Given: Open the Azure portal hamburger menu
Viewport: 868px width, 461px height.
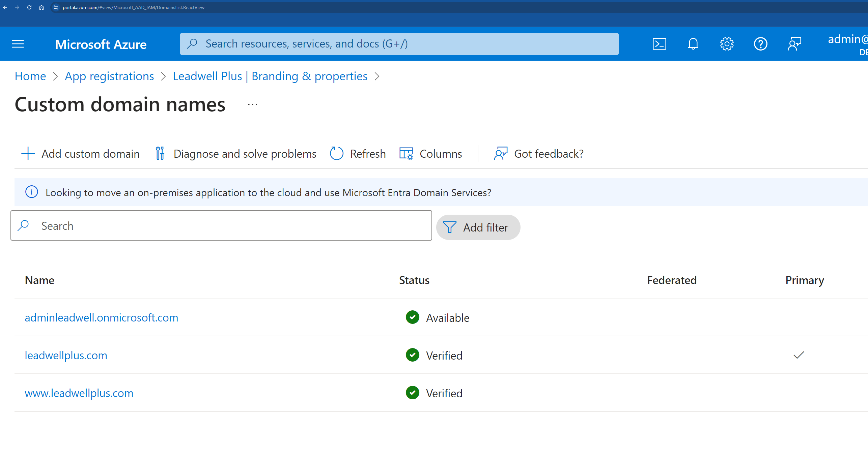Looking at the screenshot, I should pos(18,44).
